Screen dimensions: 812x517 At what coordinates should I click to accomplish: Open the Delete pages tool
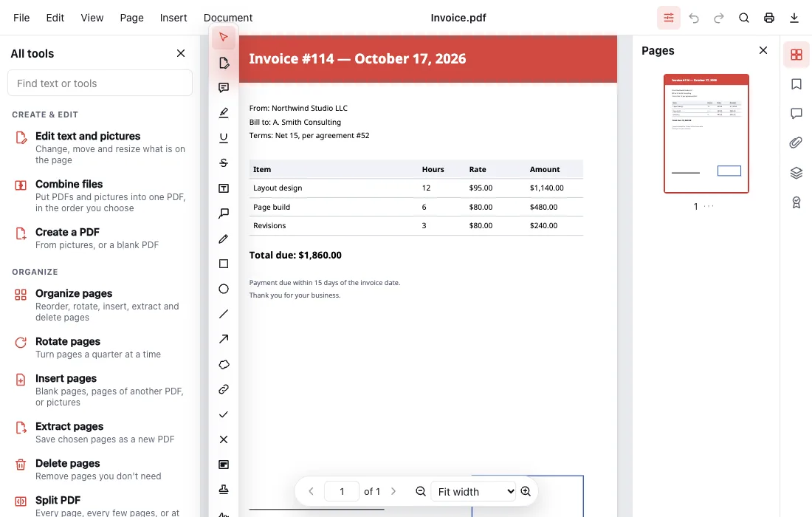(x=100, y=469)
